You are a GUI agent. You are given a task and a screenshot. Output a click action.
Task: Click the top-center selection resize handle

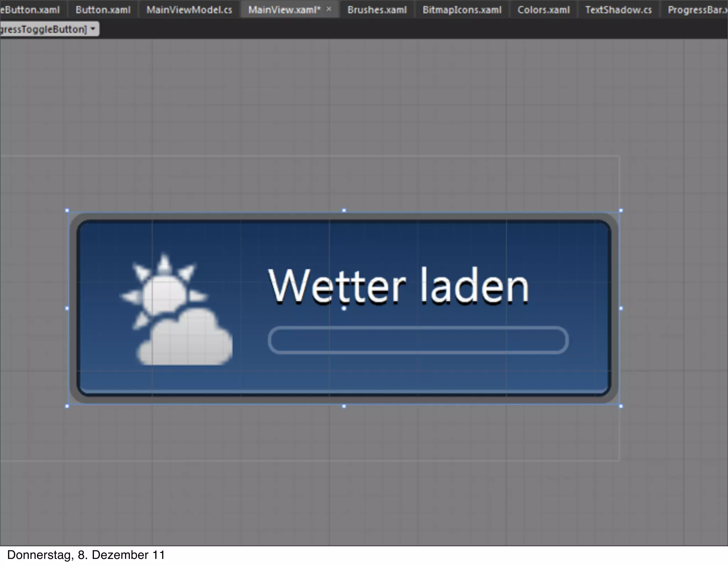pyautogui.click(x=344, y=210)
